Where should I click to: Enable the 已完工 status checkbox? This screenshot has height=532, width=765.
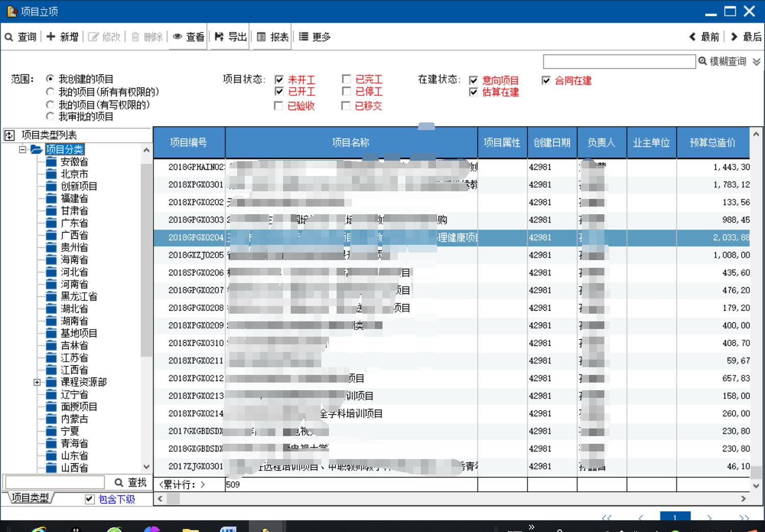pyautogui.click(x=346, y=79)
